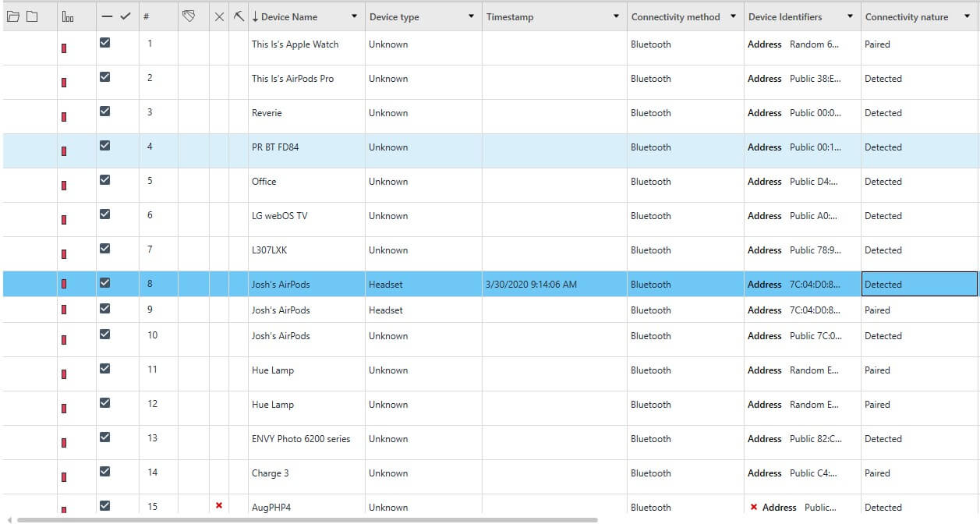This screenshot has height=524, width=980.
Task: Toggle the checkbox for the Charge 3 device
Action: [x=104, y=473]
